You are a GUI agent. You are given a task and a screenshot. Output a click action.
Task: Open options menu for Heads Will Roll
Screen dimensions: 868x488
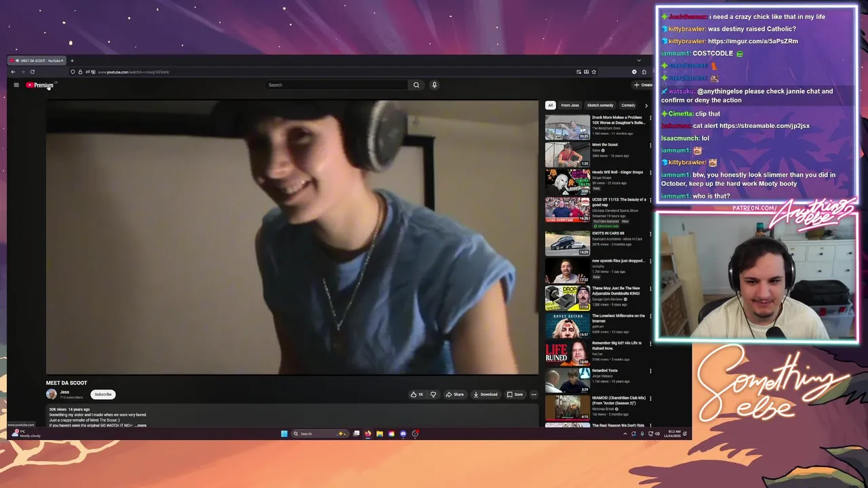(650, 173)
